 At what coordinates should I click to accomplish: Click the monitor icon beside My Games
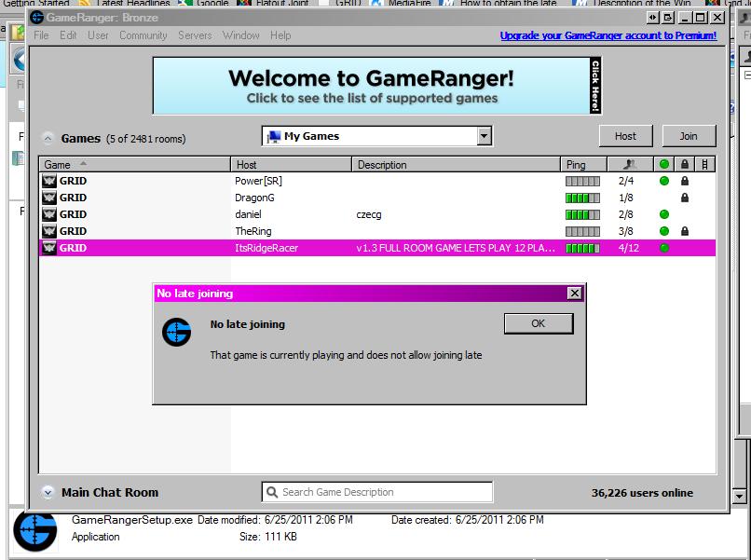pos(274,137)
